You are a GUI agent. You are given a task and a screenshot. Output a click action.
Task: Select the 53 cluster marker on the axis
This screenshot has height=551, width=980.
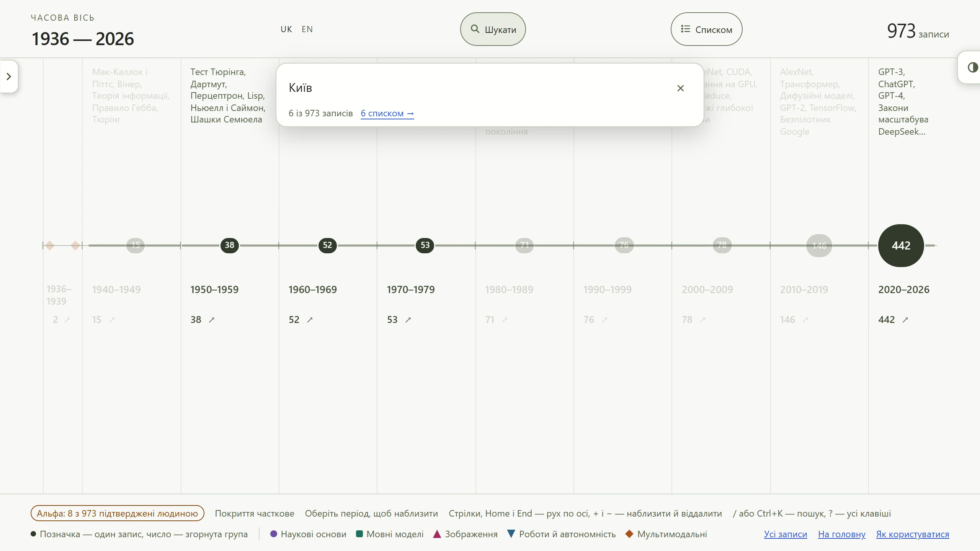425,245
